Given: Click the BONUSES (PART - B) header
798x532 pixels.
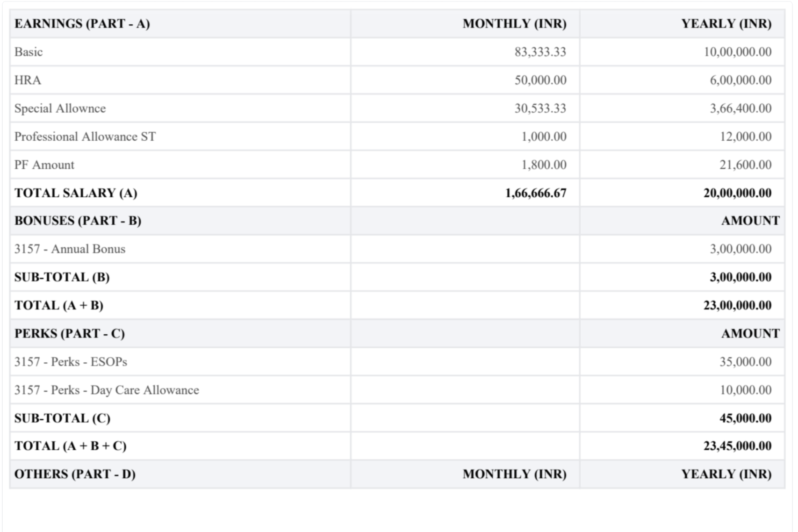Looking at the screenshot, I should click(78, 221).
